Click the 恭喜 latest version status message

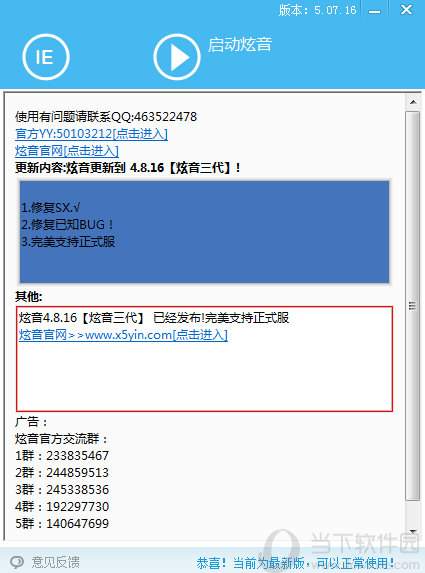click(x=295, y=563)
